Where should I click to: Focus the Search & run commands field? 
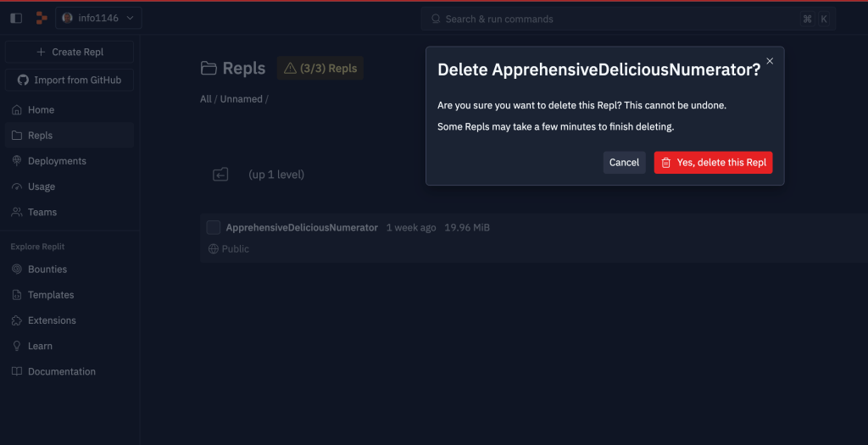coord(628,19)
